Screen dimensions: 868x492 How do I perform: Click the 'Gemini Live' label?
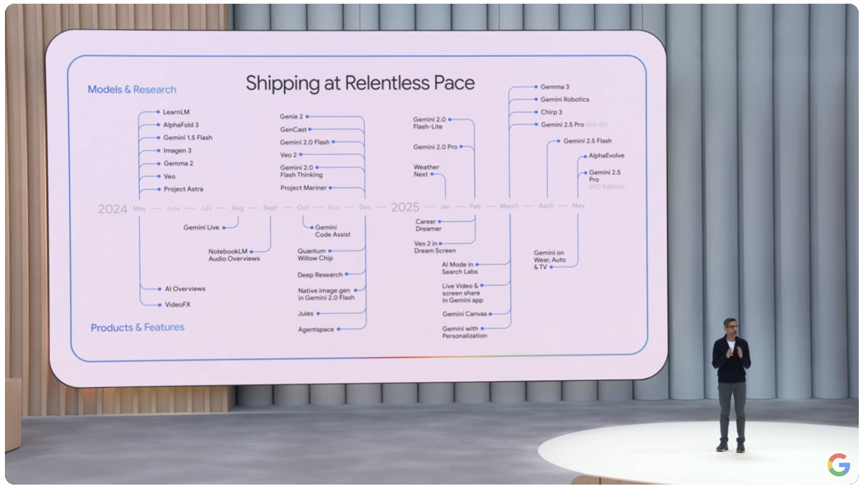click(x=201, y=228)
